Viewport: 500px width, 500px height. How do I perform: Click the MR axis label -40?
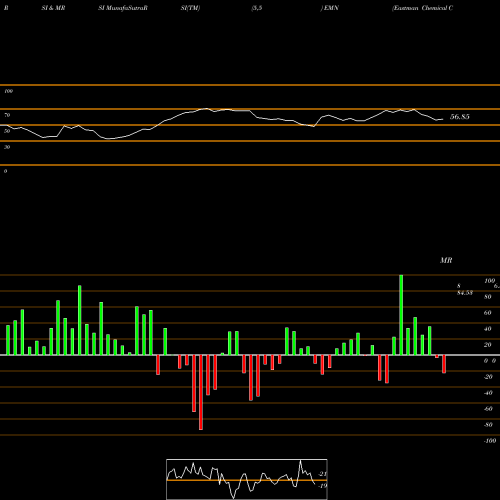click(x=488, y=393)
